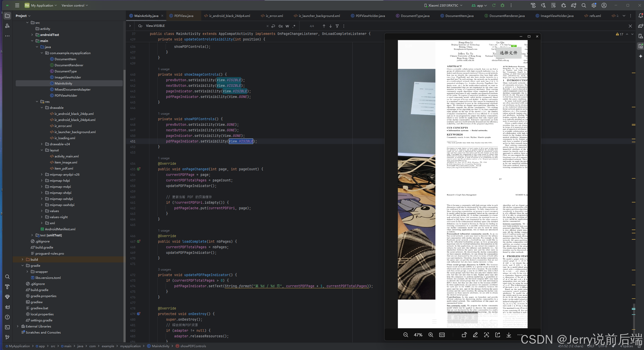Toggle Regex (.*) search option
This screenshot has width=644, height=350.
(294, 26)
